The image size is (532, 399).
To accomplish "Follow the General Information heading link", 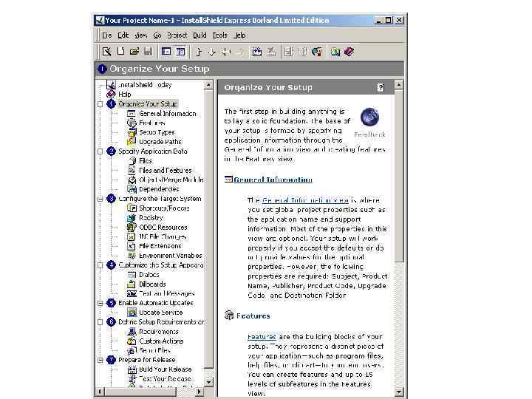I will [x=273, y=180].
